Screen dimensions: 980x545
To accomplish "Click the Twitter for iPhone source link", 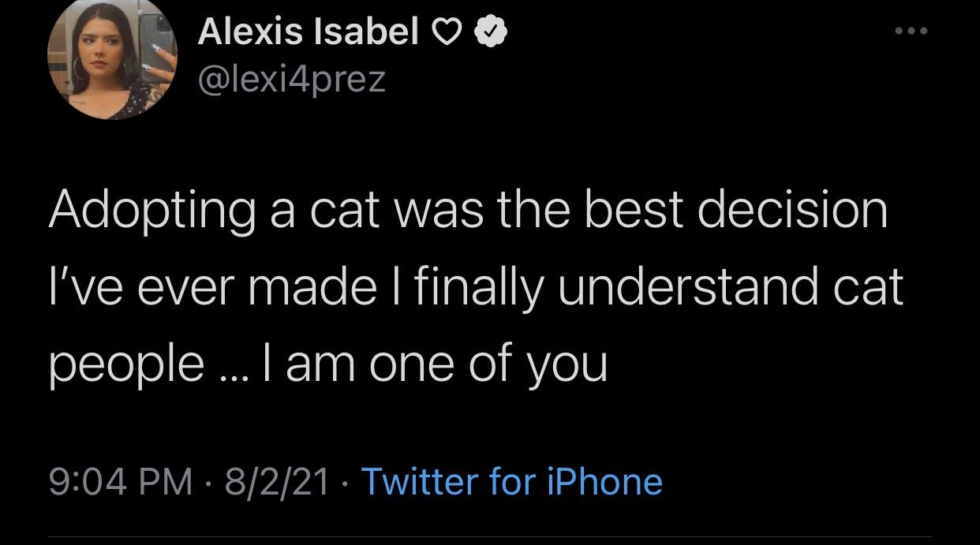I will click(511, 481).
